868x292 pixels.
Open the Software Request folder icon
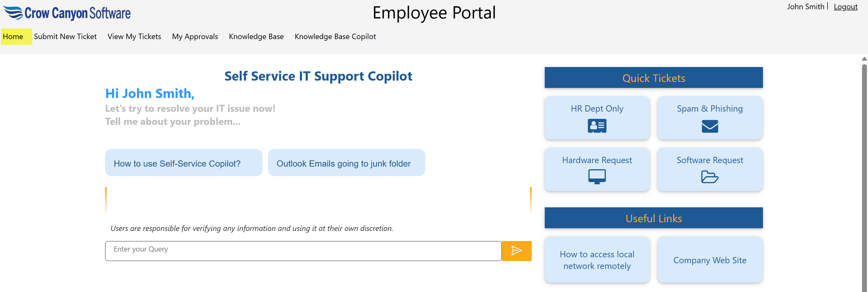[x=710, y=177]
